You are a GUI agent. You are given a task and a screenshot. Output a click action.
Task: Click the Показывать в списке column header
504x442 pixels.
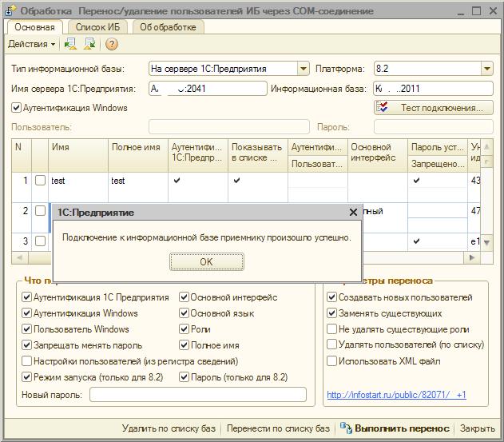258,155
